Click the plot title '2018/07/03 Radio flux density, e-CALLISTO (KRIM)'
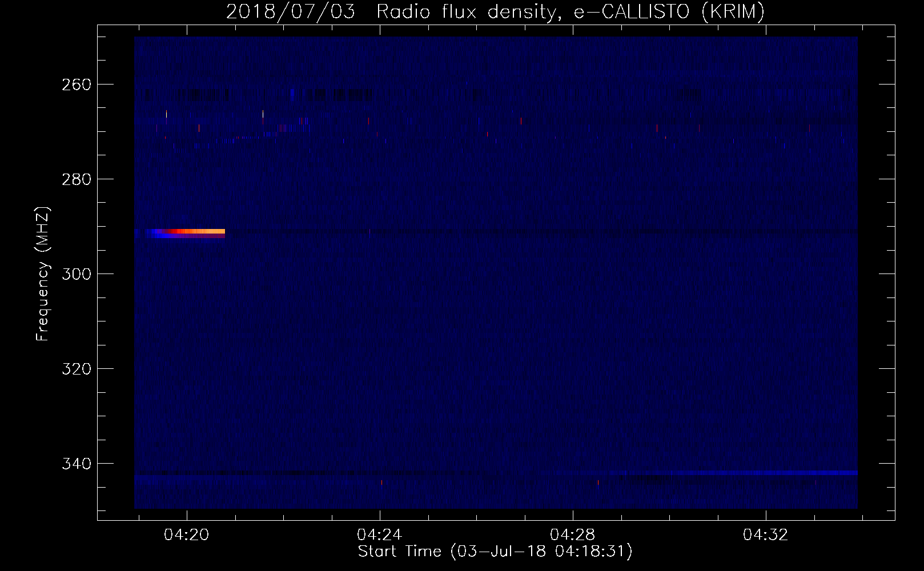 (495, 12)
